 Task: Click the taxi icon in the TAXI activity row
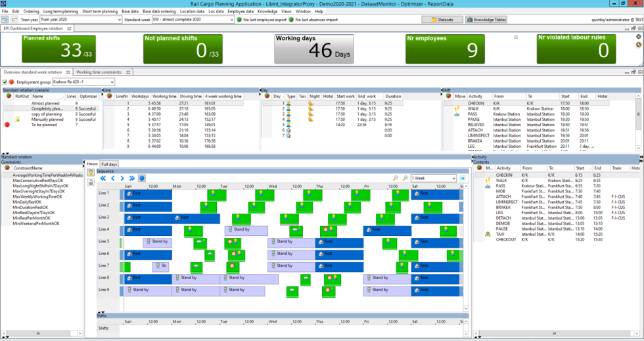coord(488,234)
